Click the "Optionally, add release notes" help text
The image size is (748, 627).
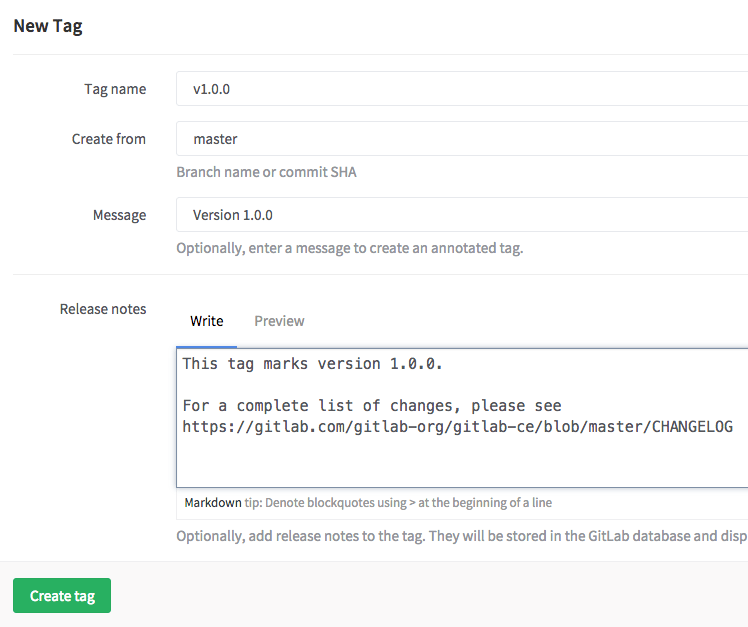tap(460, 536)
